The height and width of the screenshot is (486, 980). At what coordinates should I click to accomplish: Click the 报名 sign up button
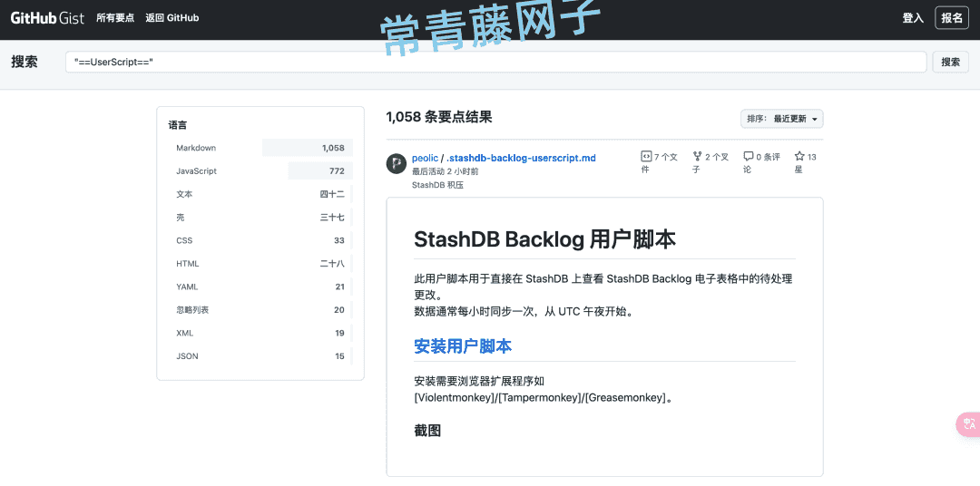pyautogui.click(x=952, y=17)
